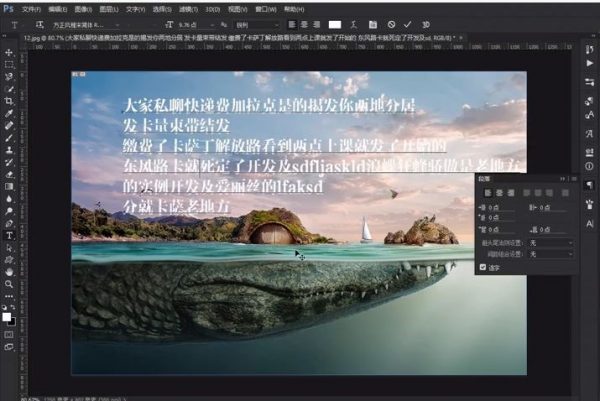Select the Zoom magnifier tool
Viewport: 600px width, 401px height.
(9, 283)
